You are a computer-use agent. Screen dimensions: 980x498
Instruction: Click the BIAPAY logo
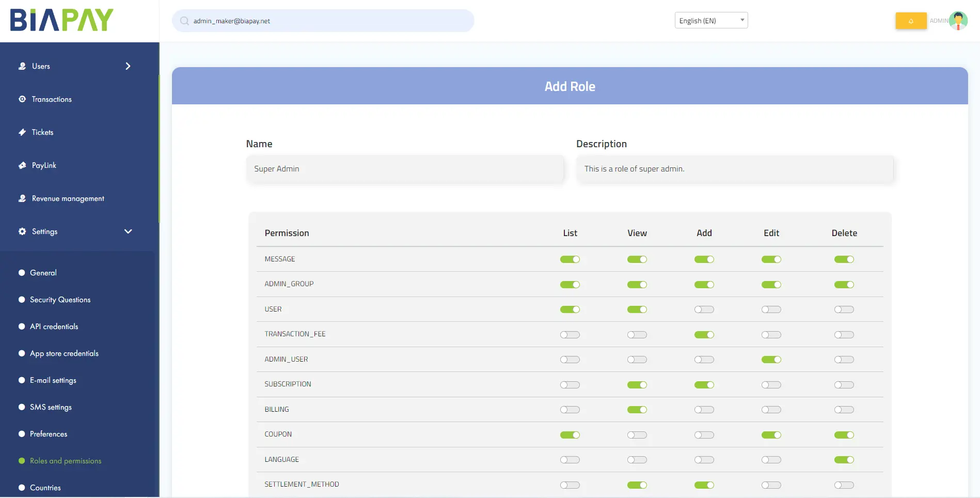point(62,20)
